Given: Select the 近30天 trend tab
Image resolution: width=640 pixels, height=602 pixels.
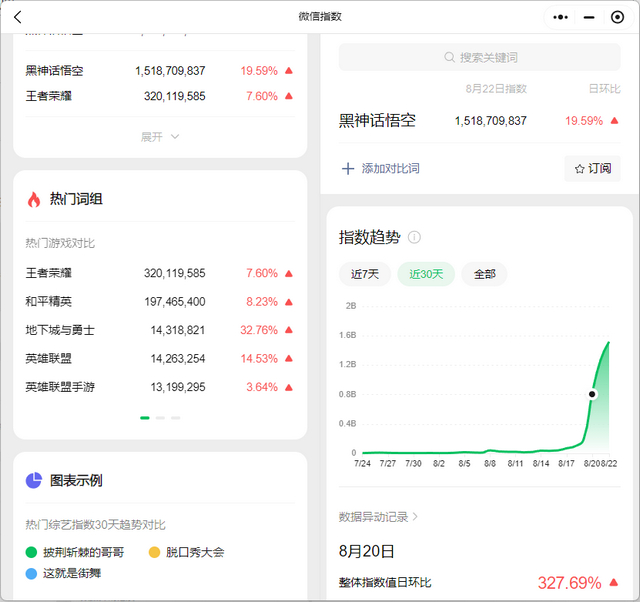Looking at the screenshot, I should pos(426,274).
